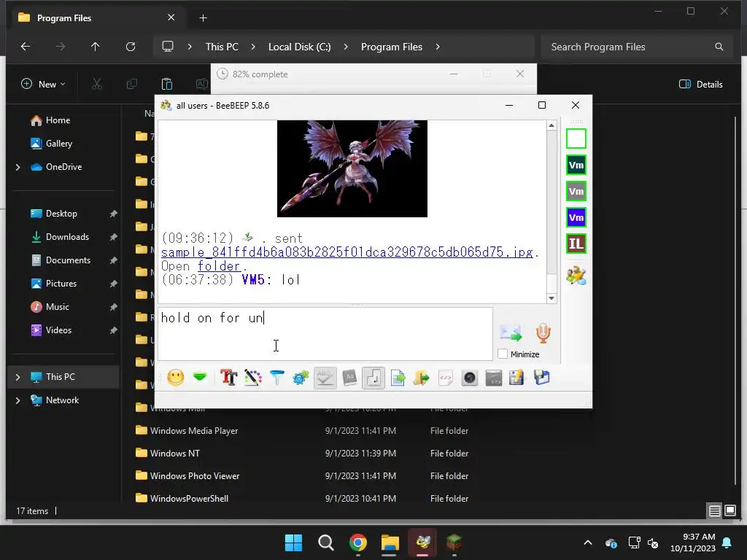Switch to large thumbnails view at bottom right
The width and height of the screenshot is (747, 560).
tap(730, 511)
